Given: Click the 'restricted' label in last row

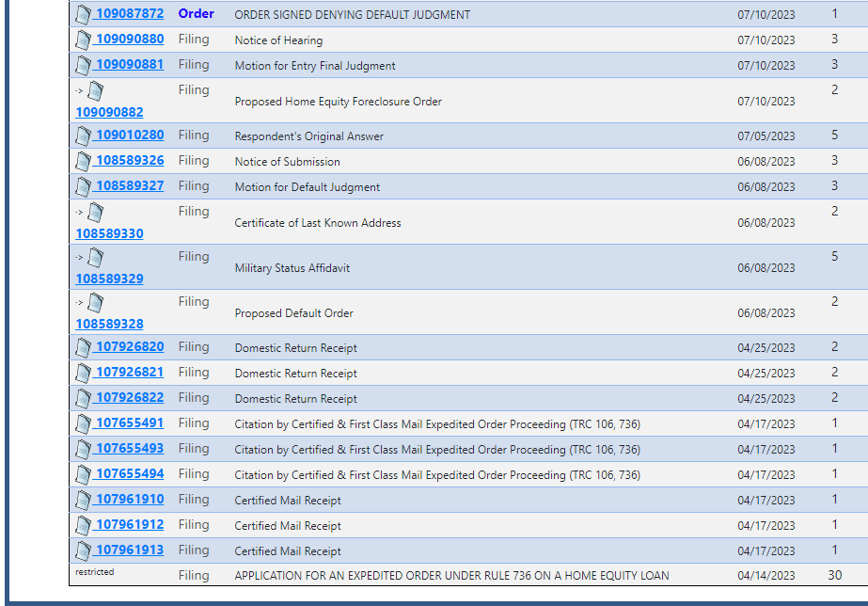Looking at the screenshot, I should pyautogui.click(x=95, y=572).
